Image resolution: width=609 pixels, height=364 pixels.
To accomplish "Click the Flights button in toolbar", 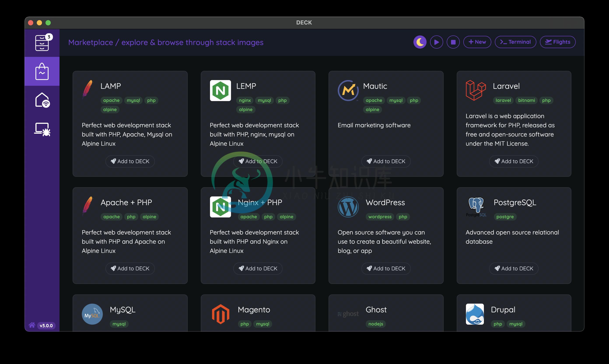I will click(x=558, y=42).
